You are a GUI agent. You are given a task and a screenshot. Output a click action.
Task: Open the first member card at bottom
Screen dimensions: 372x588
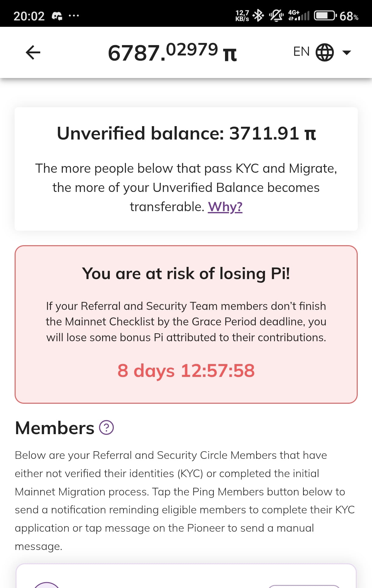186,576
